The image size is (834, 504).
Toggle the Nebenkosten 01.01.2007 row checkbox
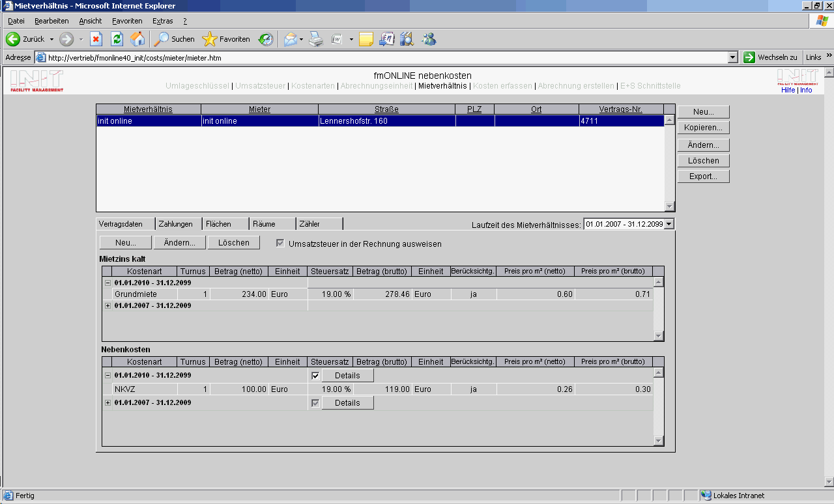[x=315, y=403]
